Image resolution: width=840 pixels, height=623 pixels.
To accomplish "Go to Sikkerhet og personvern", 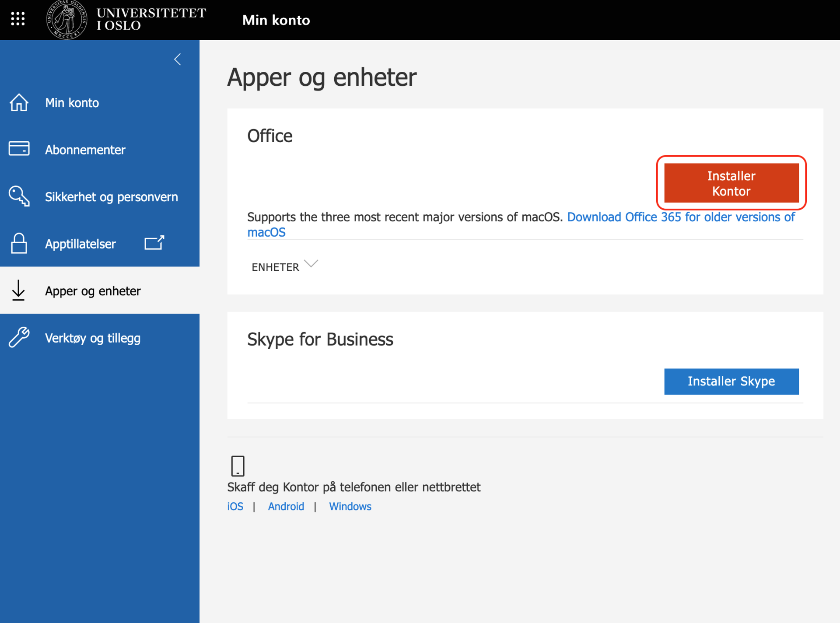I will click(100, 197).
